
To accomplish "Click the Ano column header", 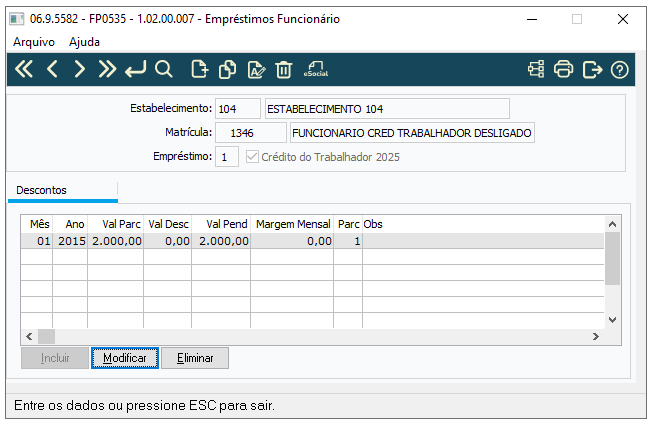I will [x=70, y=224].
